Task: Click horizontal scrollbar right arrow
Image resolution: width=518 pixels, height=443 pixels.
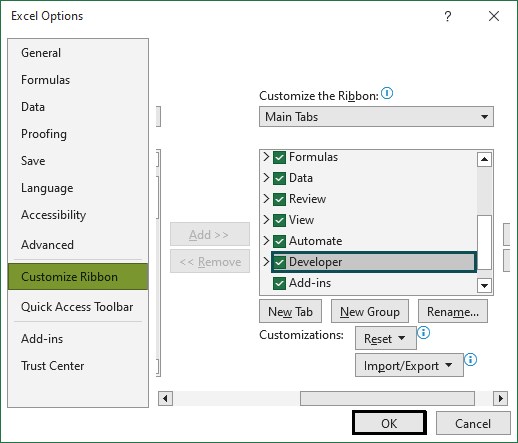Action: 500,398
